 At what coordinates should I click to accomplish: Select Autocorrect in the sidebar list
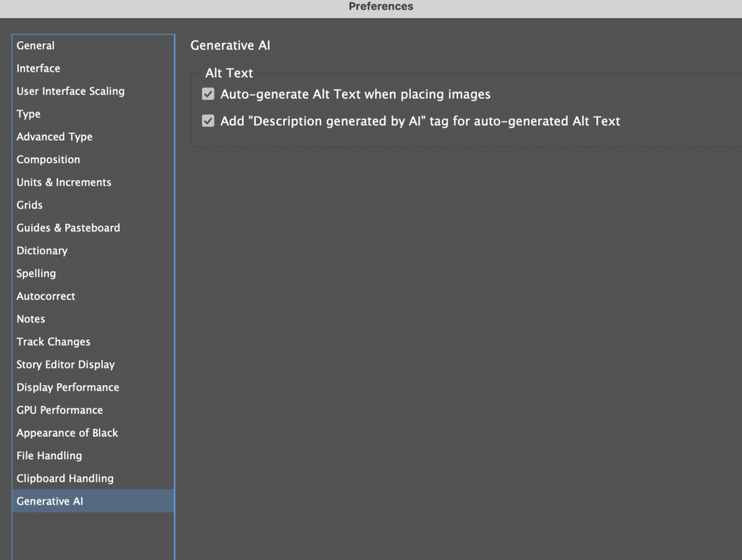click(x=46, y=296)
